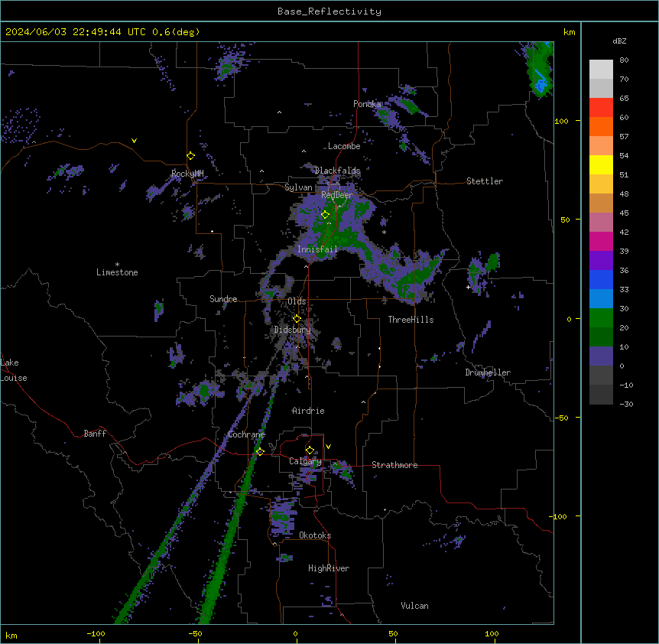Select the blue 33-36 dBZ legend swatch
This screenshot has width=659, height=644.
pyautogui.click(x=601, y=279)
